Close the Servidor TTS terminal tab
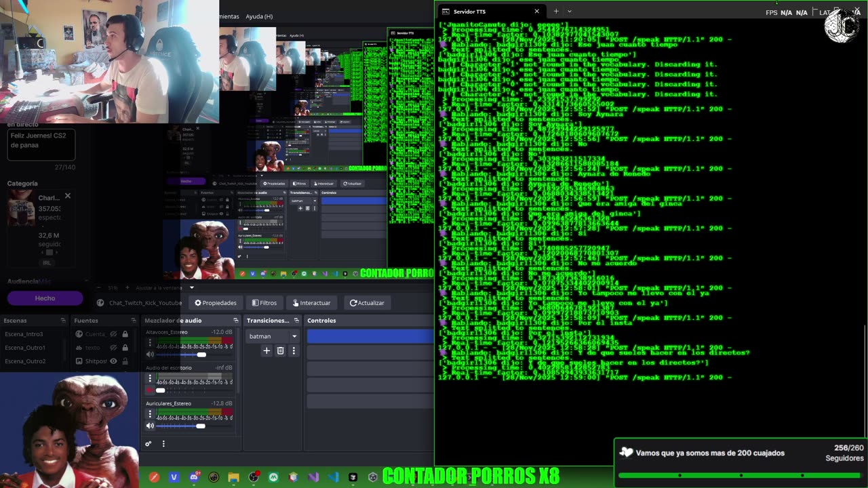 pyautogui.click(x=536, y=12)
